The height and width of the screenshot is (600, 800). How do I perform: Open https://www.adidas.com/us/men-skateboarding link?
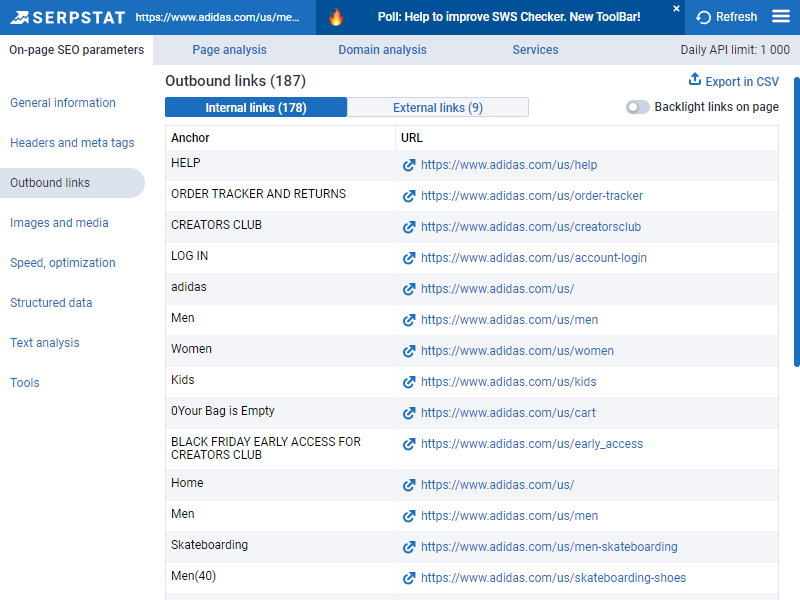[549, 547]
